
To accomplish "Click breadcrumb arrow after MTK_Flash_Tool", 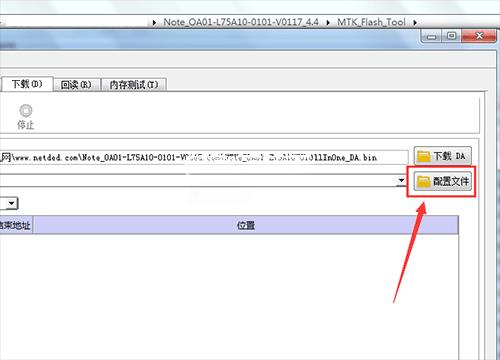I will tap(415, 23).
